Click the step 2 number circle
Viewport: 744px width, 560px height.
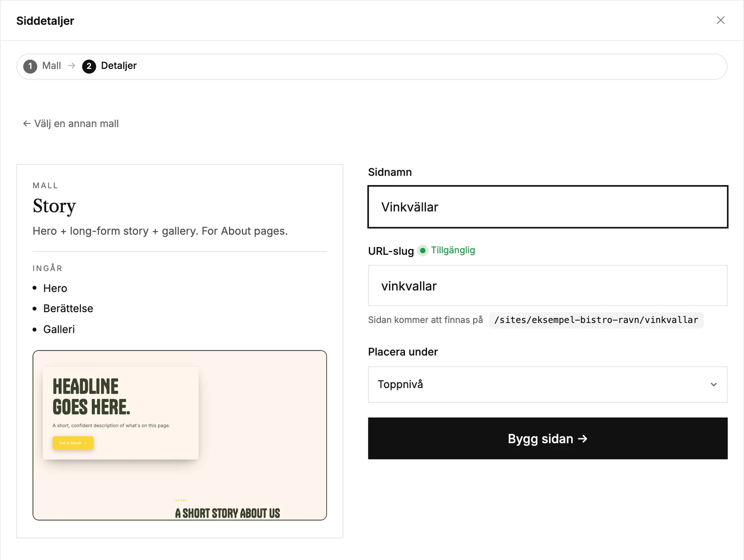pyautogui.click(x=89, y=66)
